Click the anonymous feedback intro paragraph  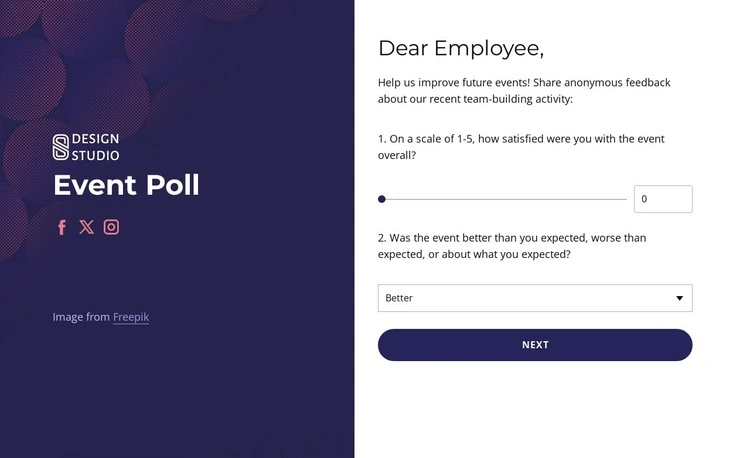coord(523,90)
